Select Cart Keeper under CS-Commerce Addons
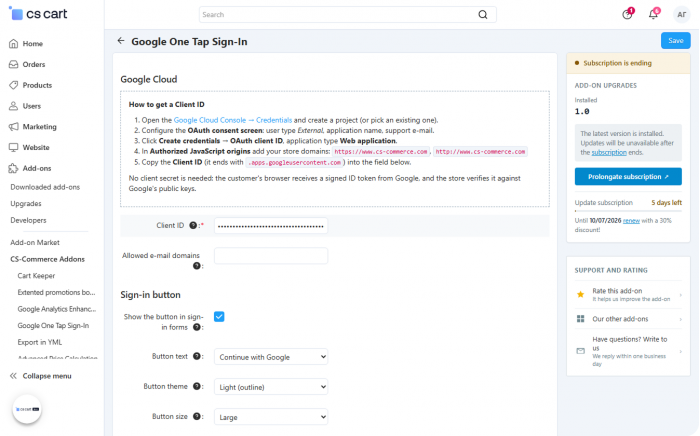Screen dimensions: 700x436 [x=36, y=276]
